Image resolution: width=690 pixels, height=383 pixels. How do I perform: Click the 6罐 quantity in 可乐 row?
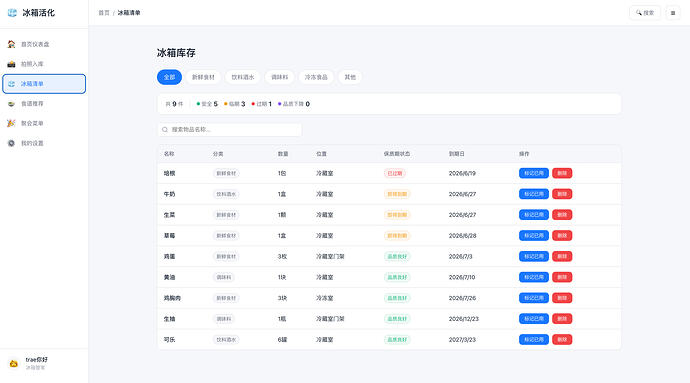click(x=283, y=339)
